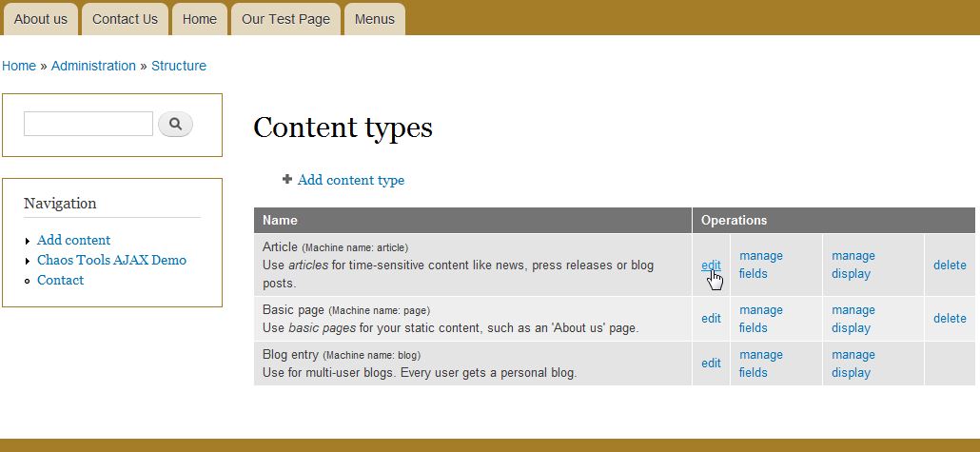Image resolution: width=980 pixels, height=452 pixels.
Task: Delete the Basic page content type
Action: pos(950,319)
